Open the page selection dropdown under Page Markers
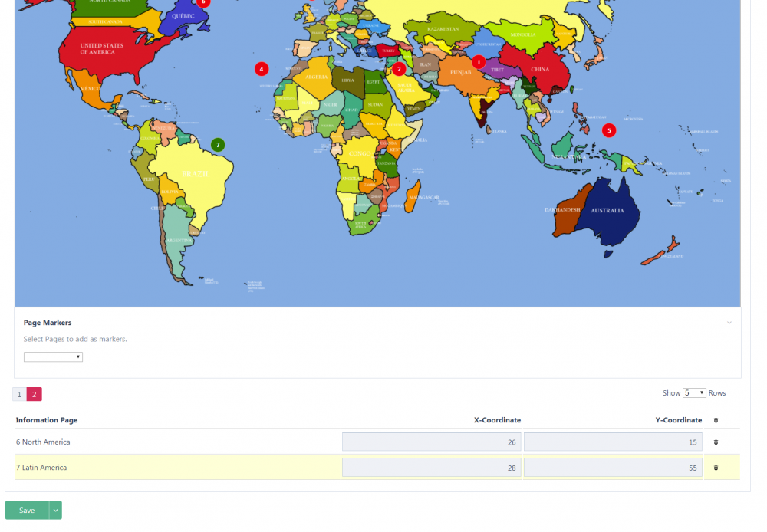Screen dimensions: 767x532 coord(53,357)
